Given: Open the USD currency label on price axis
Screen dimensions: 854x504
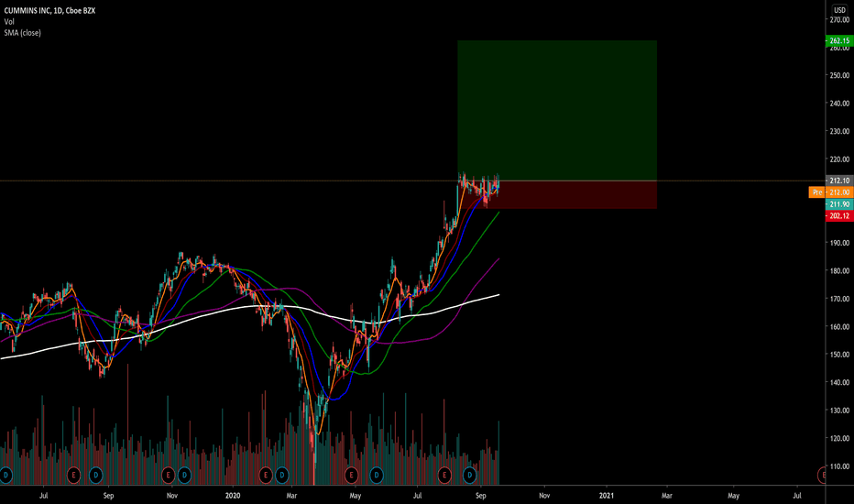Looking at the screenshot, I should click(x=840, y=10).
